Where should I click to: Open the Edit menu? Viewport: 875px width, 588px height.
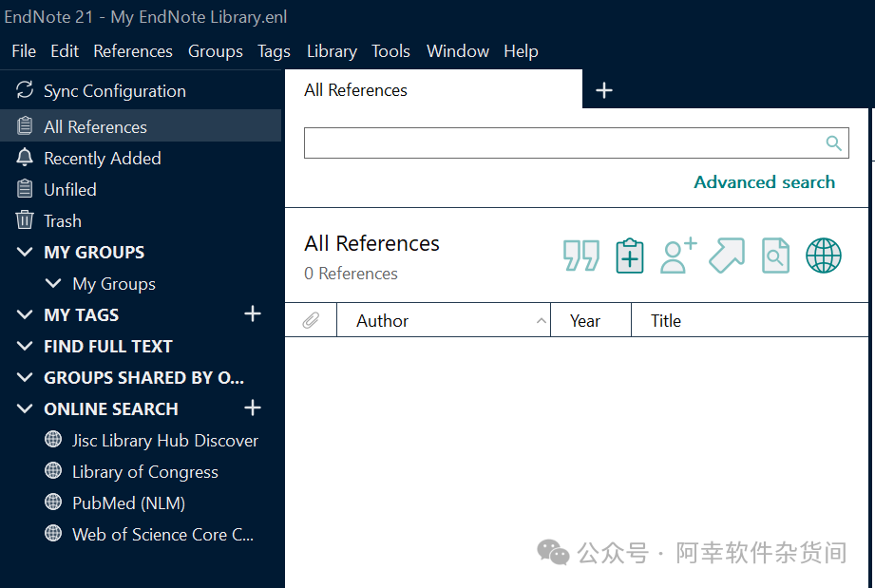pos(65,51)
